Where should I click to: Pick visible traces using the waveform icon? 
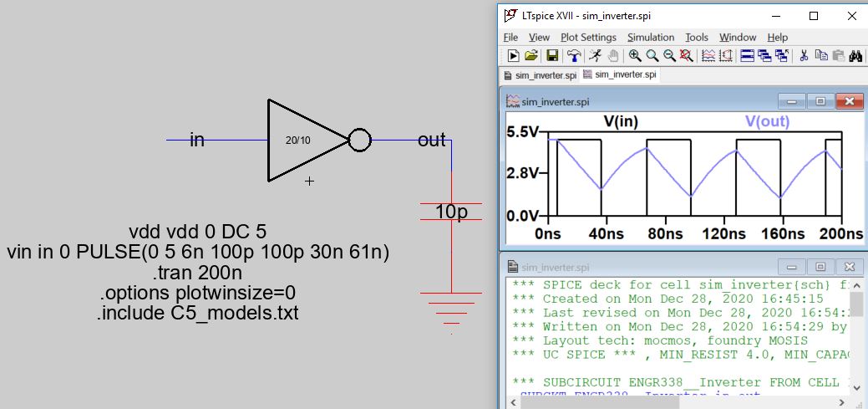708,55
